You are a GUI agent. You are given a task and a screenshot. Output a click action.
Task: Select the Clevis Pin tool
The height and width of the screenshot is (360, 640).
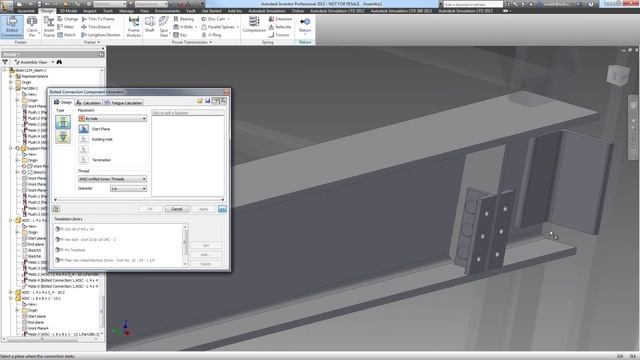tap(32, 27)
